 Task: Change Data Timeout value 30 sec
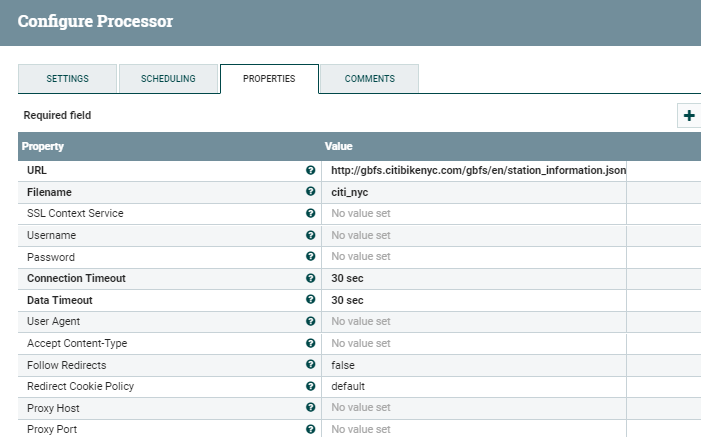(474, 300)
